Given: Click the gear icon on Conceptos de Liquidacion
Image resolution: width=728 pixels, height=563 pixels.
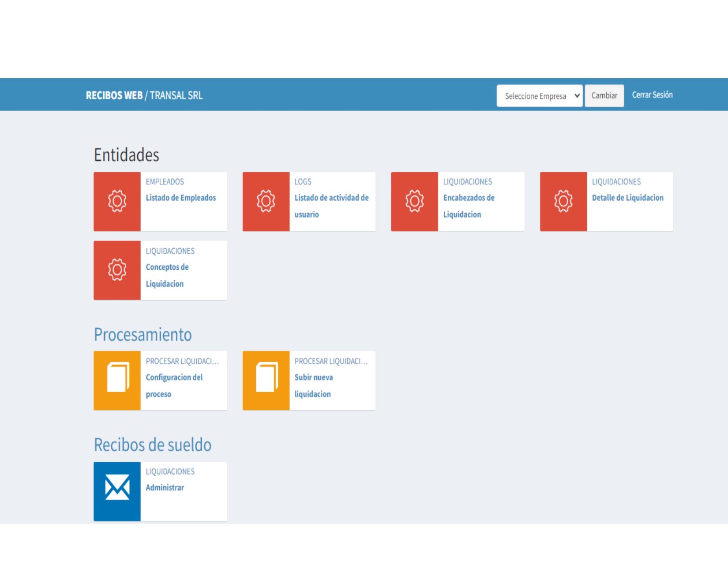Looking at the screenshot, I should [116, 270].
